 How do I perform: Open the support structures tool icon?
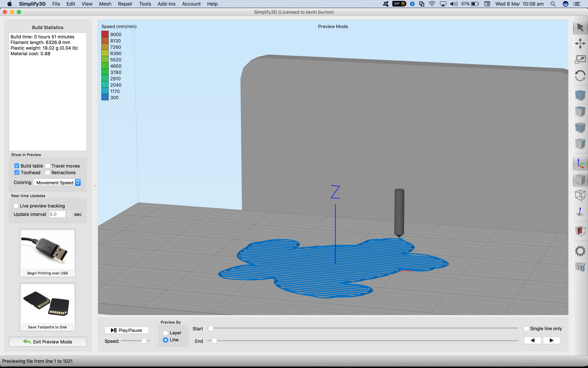[x=580, y=267]
